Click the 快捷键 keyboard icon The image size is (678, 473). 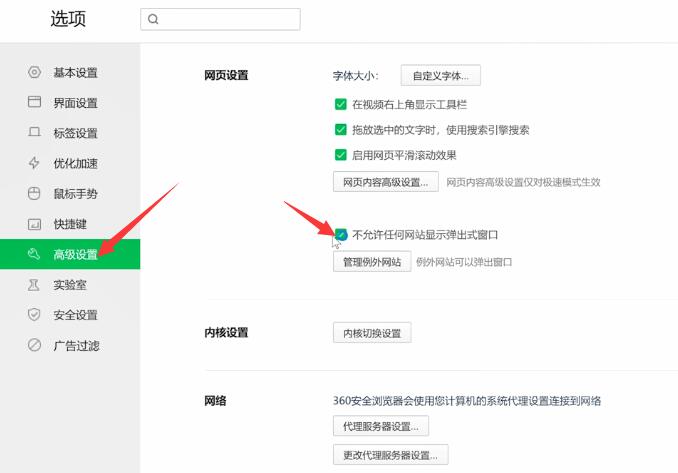pyautogui.click(x=34, y=224)
